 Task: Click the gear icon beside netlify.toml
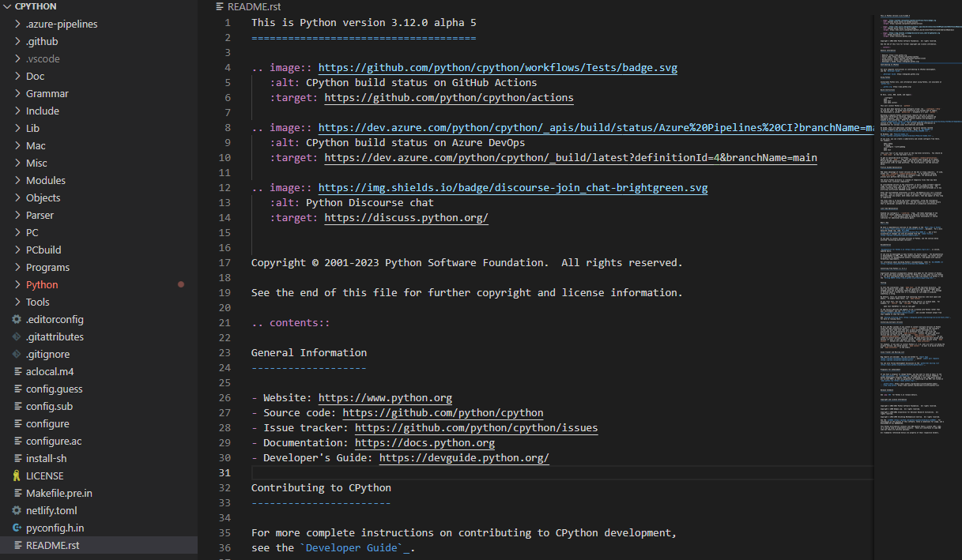coord(17,510)
